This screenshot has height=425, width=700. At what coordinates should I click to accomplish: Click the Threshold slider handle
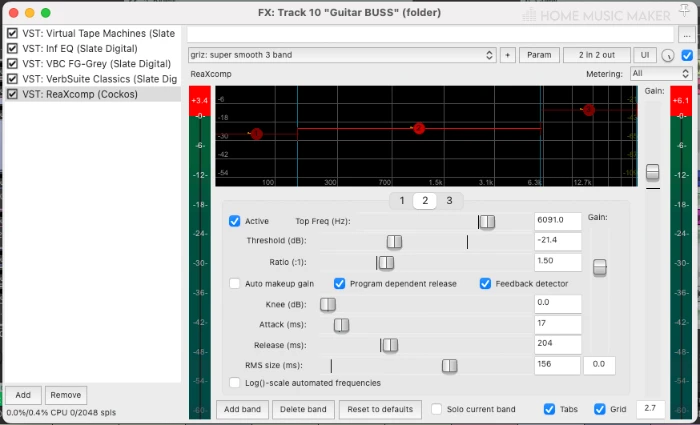click(394, 242)
